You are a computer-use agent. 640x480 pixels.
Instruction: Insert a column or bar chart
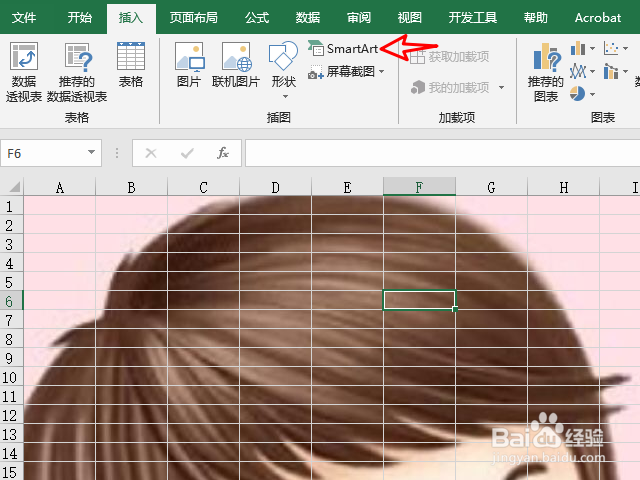578,49
